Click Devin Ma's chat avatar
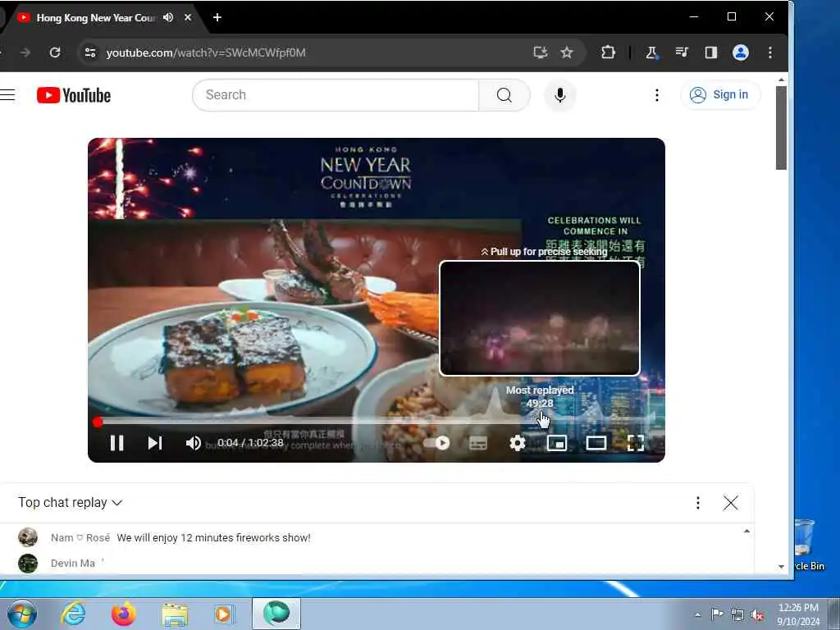This screenshot has height=630, width=840. pyautogui.click(x=28, y=563)
